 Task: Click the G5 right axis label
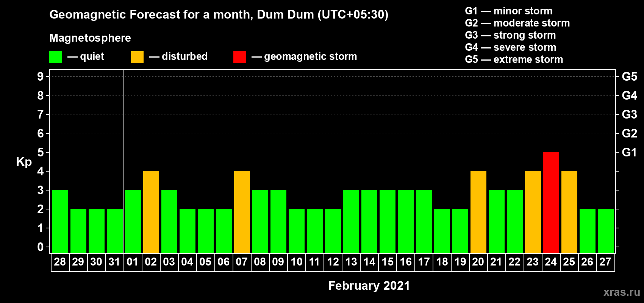click(x=629, y=77)
